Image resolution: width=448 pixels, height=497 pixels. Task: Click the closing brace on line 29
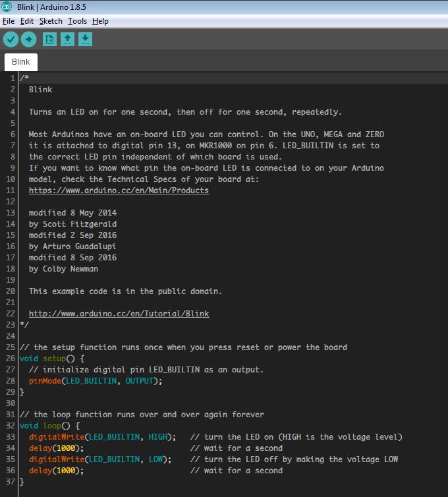tap(22, 392)
